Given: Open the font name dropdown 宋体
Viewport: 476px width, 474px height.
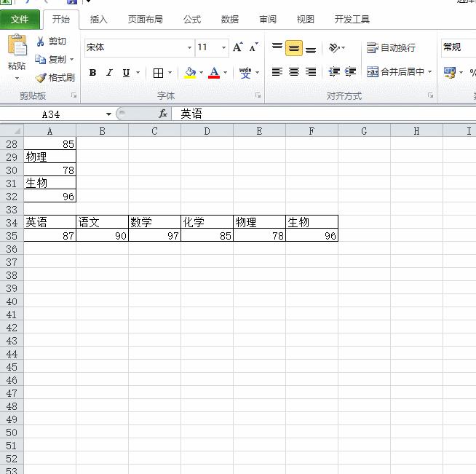Looking at the screenshot, I should pos(189,47).
